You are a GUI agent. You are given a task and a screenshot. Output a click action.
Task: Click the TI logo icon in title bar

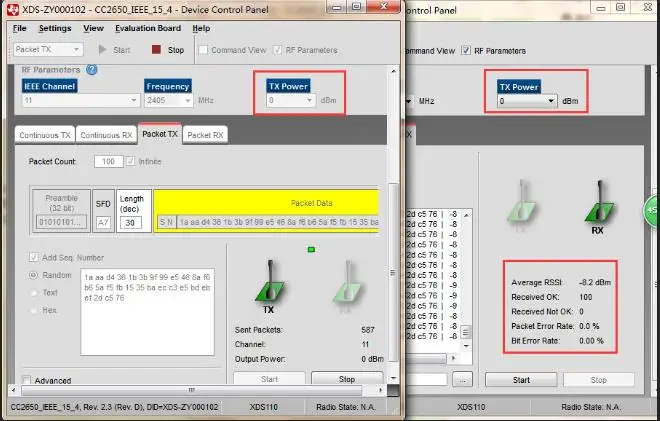tap(12, 9)
